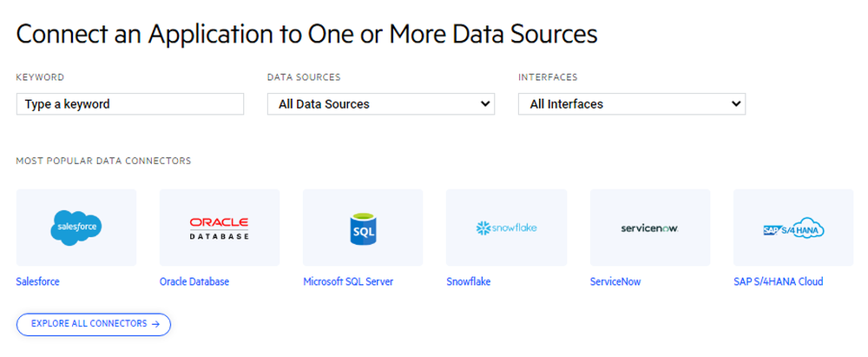Image resolution: width=868 pixels, height=357 pixels.
Task: Open the Salesforce logo tile
Action: pyautogui.click(x=76, y=228)
